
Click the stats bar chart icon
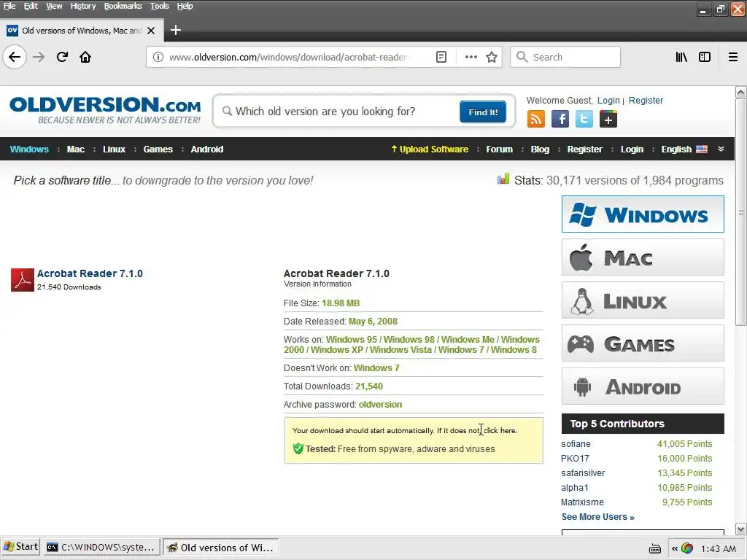[x=503, y=179]
